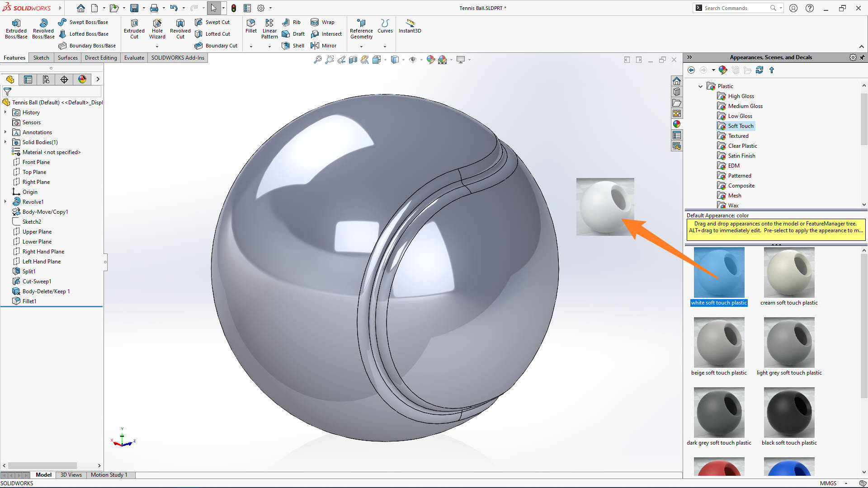Open the Mirror feature tool
Image resolution: width=868 pixels, height=488 pixels.
[324, 45]
